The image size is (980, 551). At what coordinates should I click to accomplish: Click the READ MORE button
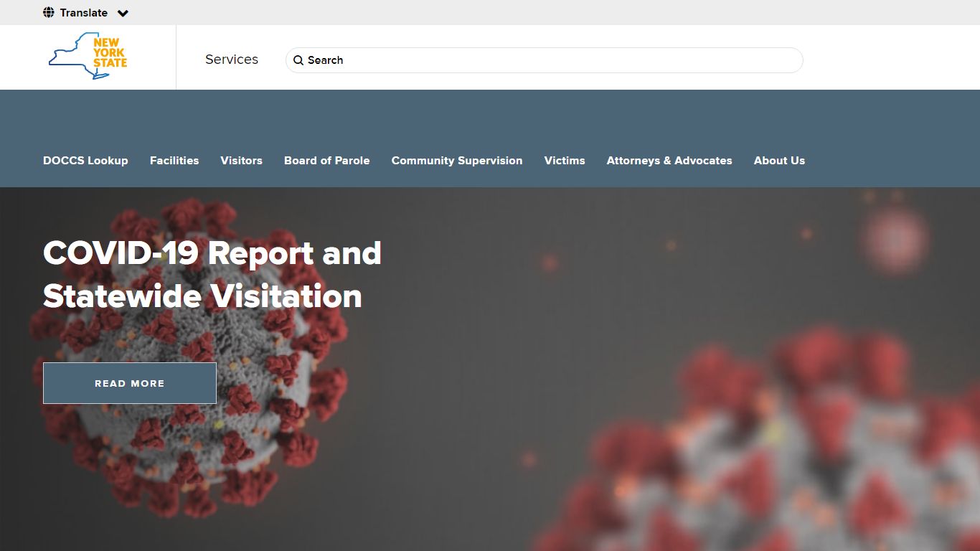pyautogui.click(x=130, y=383)
